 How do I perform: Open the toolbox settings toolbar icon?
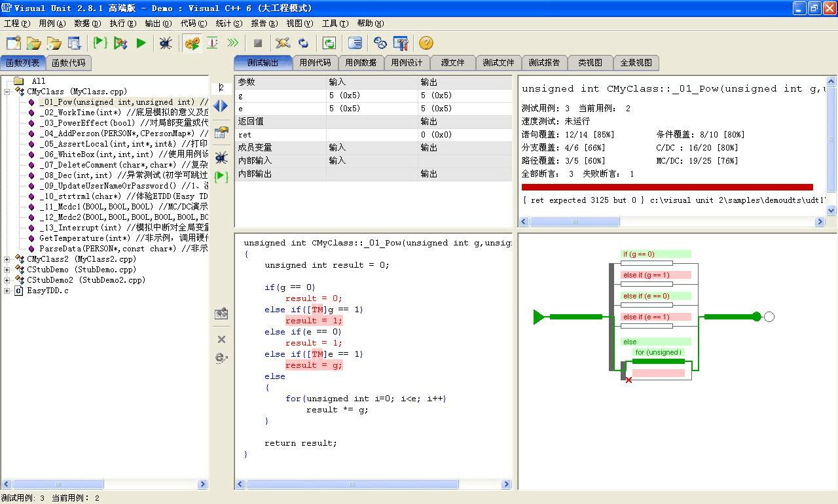pos(401,43)
